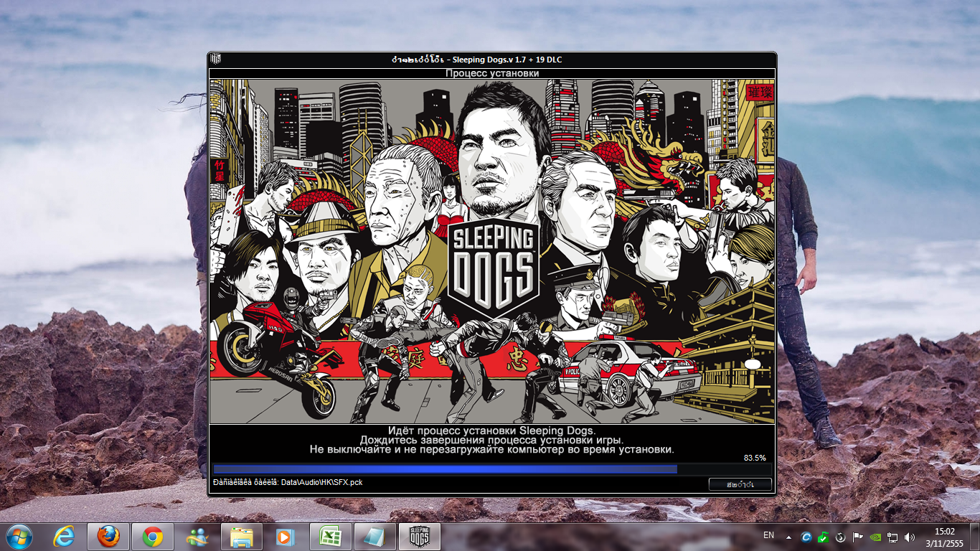Click the blue installation progress bar
Screen dimensions: 980x551
click(x=491, y=469)
